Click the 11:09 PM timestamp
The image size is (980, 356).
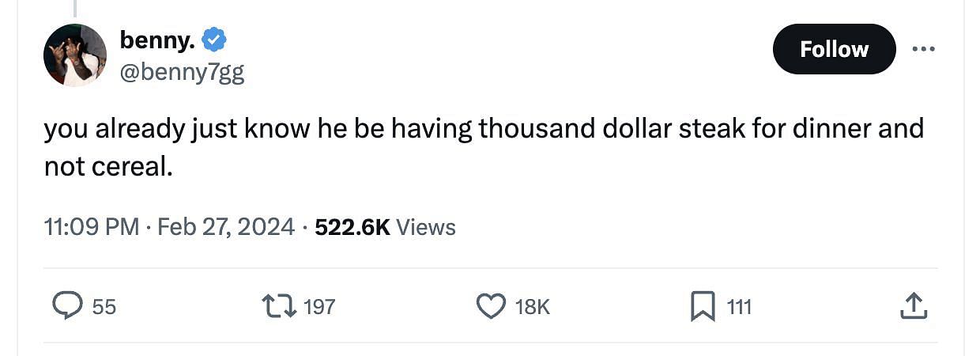coord(91,228)
